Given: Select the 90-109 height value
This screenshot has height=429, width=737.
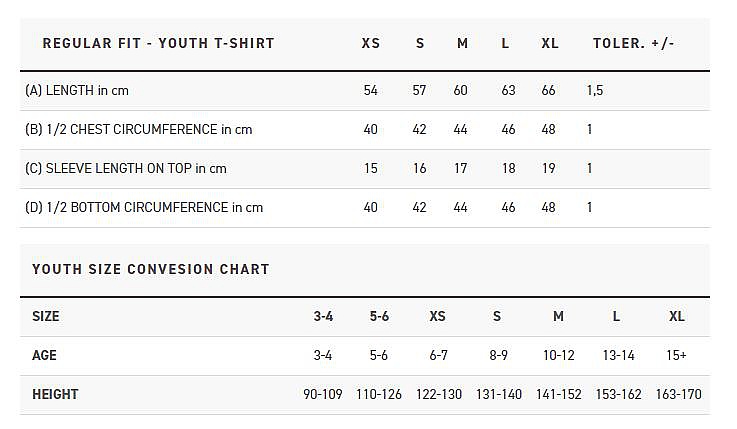Looking at the screenshot, I should click(323, 395).
